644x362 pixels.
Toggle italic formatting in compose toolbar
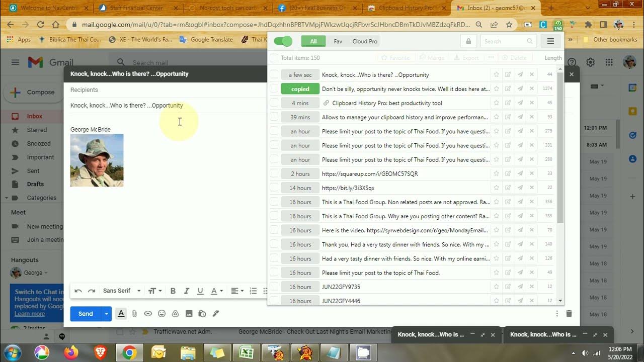[187, 291]
